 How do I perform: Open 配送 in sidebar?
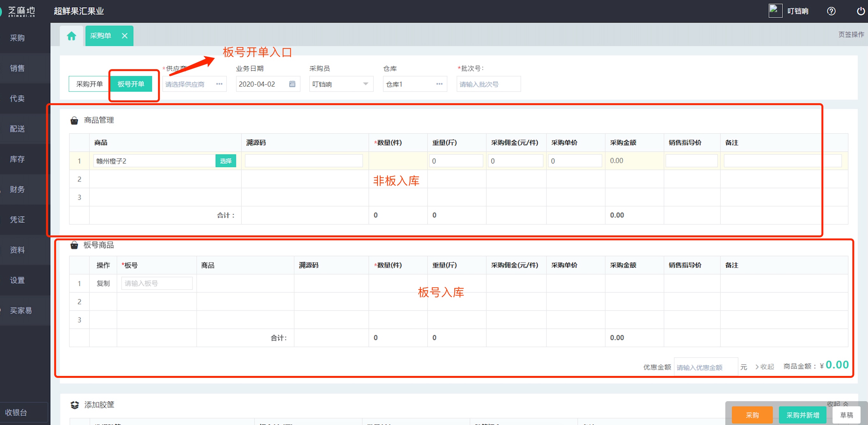coord(18,129)
